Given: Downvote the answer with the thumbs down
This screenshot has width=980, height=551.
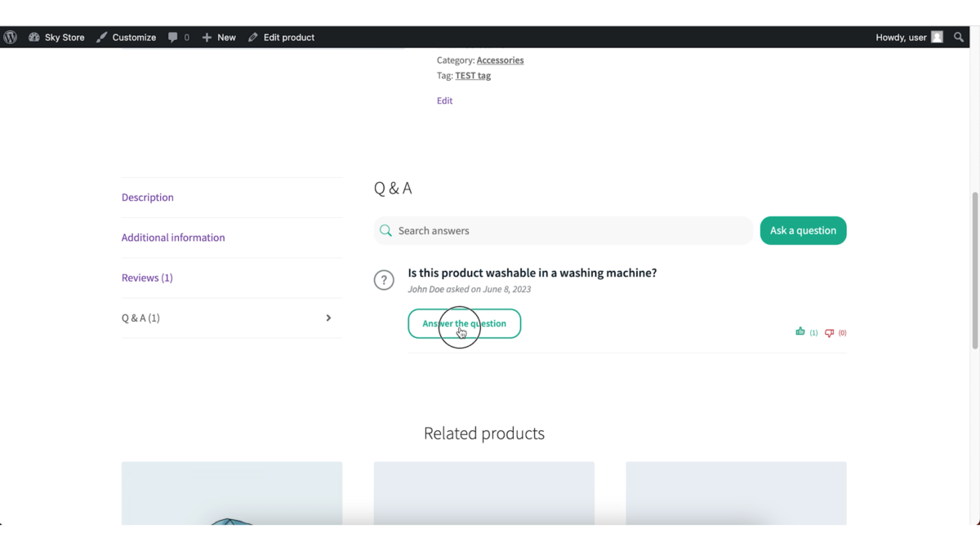Looking at the screenshot, I should pos(828,332).
